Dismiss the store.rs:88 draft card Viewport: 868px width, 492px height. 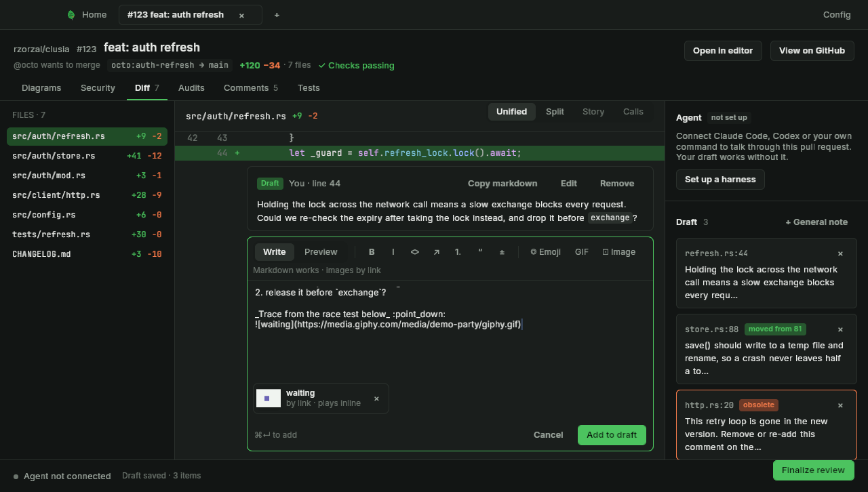click(x=840, y=329)
